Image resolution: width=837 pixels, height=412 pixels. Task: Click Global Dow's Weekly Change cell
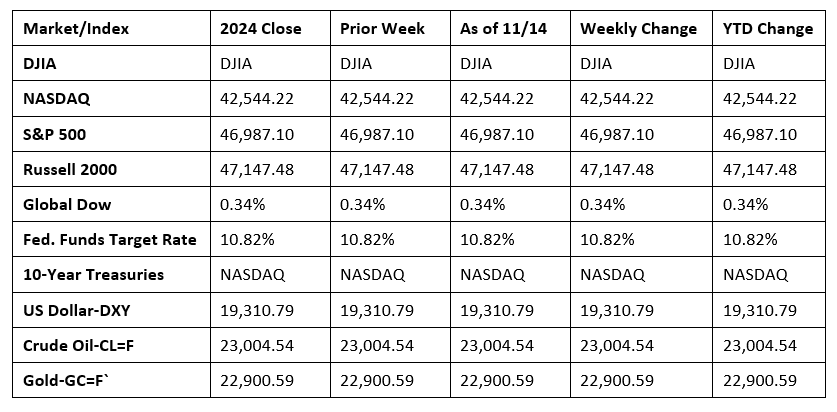point(603,204)
